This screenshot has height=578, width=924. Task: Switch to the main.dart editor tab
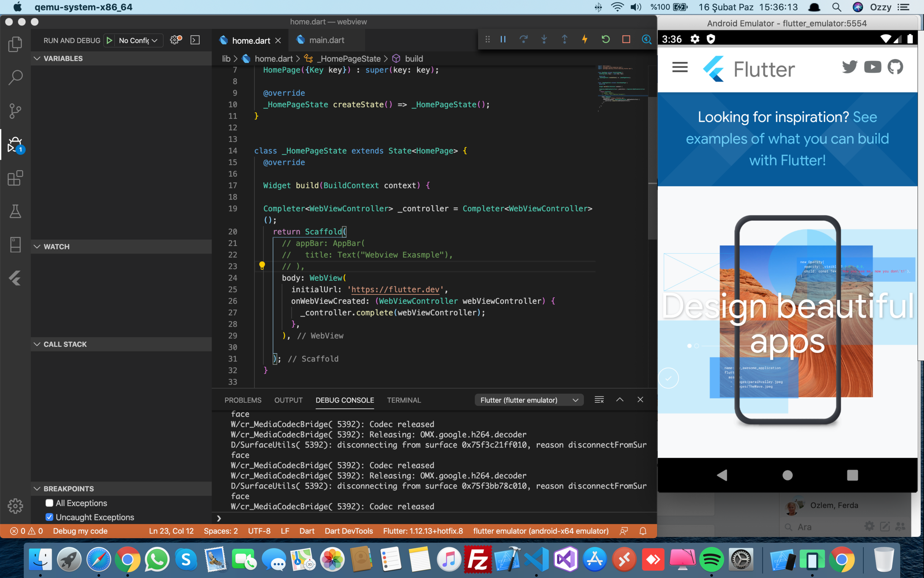326,40
